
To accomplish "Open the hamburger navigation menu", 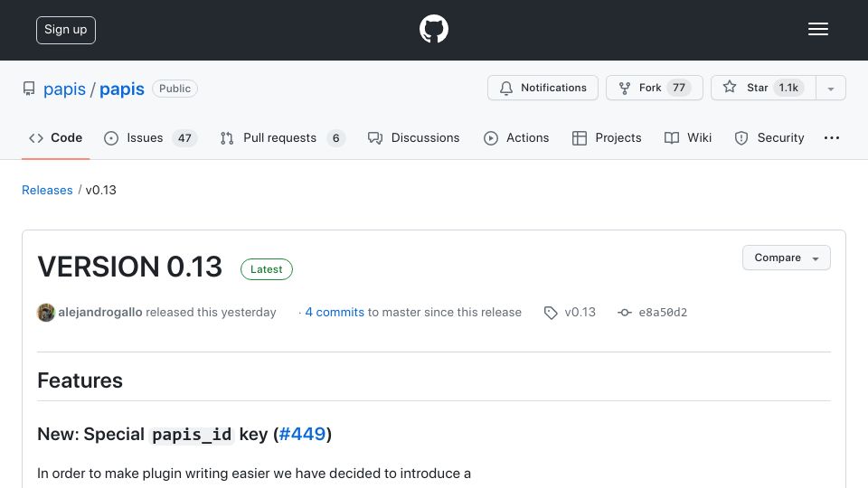I will click(817, 29).
